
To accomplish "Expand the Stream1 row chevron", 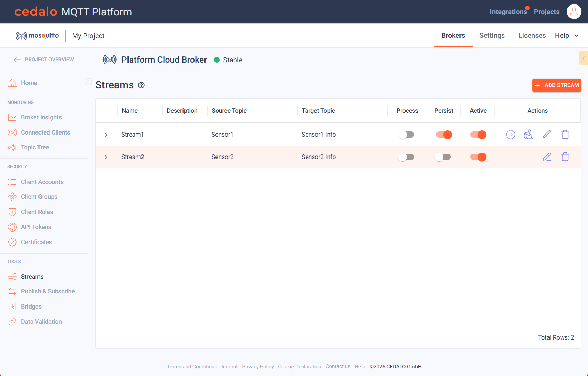I will [x=106, y=135].
